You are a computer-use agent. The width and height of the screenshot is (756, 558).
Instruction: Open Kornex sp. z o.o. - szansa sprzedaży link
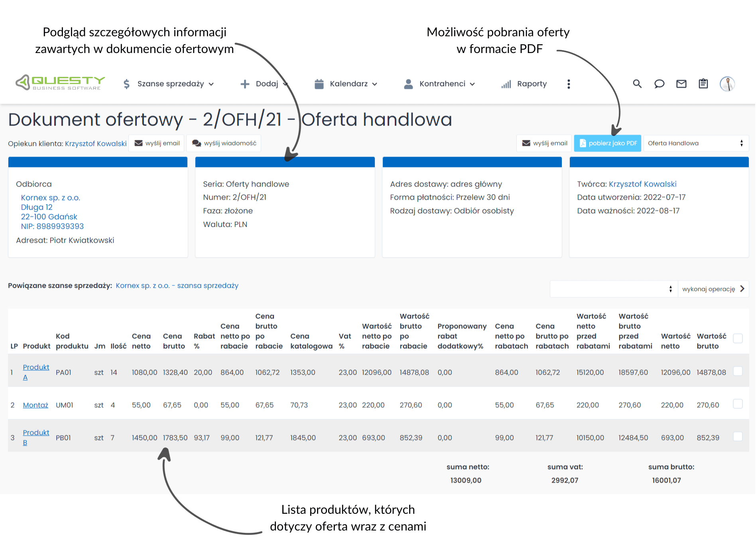coord(177,286)
